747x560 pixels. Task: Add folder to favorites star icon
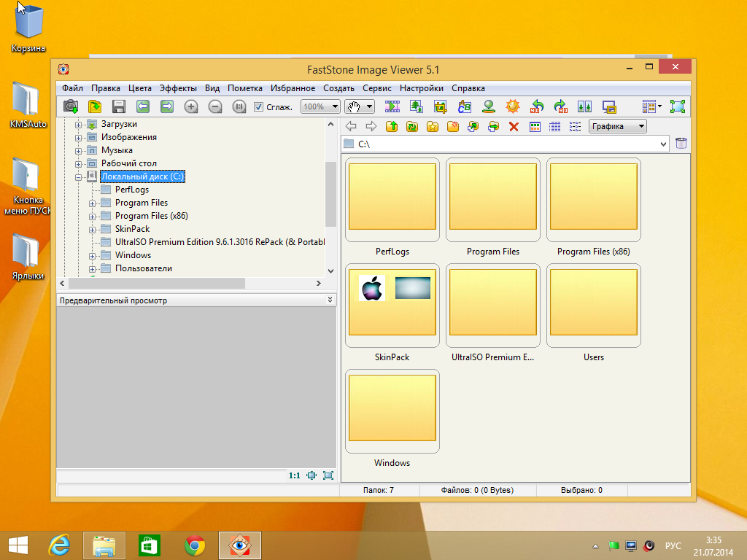tap(433, 126)
